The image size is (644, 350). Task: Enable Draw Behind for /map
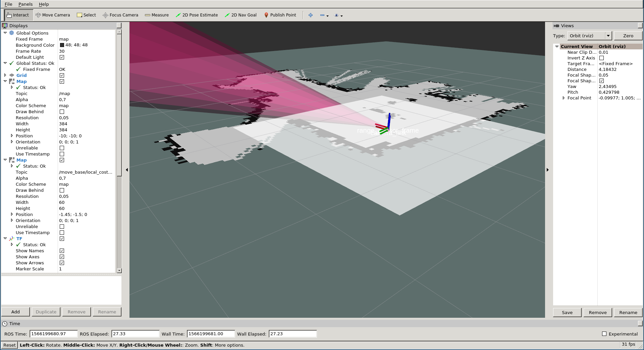pyautogui.click(x=62, y=112)
